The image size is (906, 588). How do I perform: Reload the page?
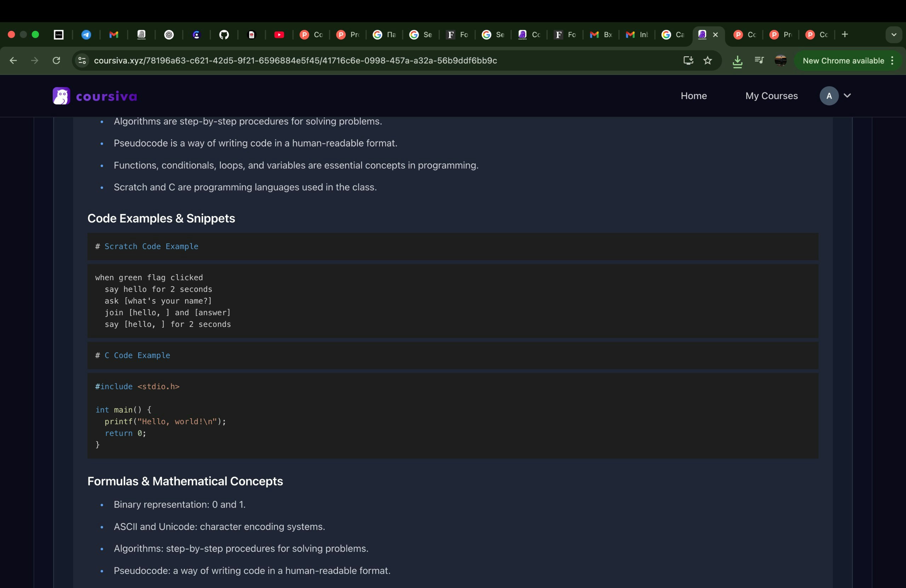[56, 60]
